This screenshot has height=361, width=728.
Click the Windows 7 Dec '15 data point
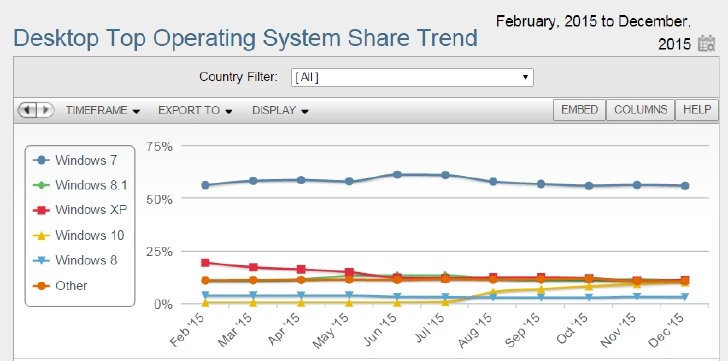685,186
